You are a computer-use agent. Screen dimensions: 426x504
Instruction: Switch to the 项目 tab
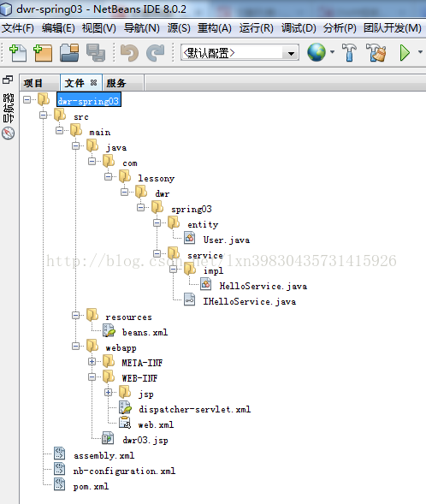point(39,83)
